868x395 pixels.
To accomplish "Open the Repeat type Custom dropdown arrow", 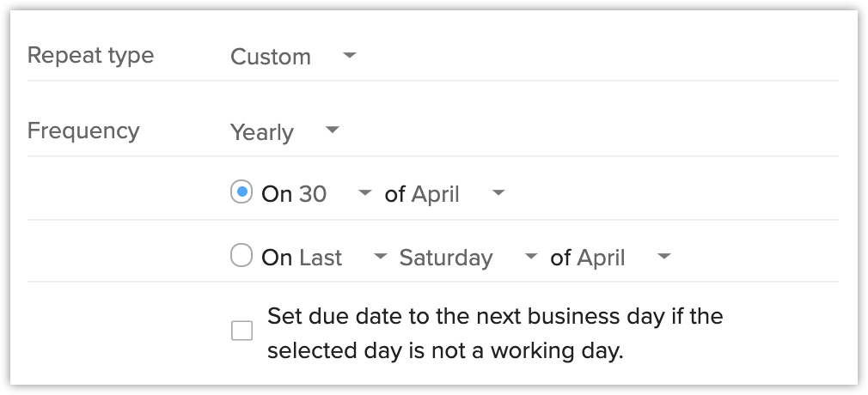I will click(x=348, y=56).
